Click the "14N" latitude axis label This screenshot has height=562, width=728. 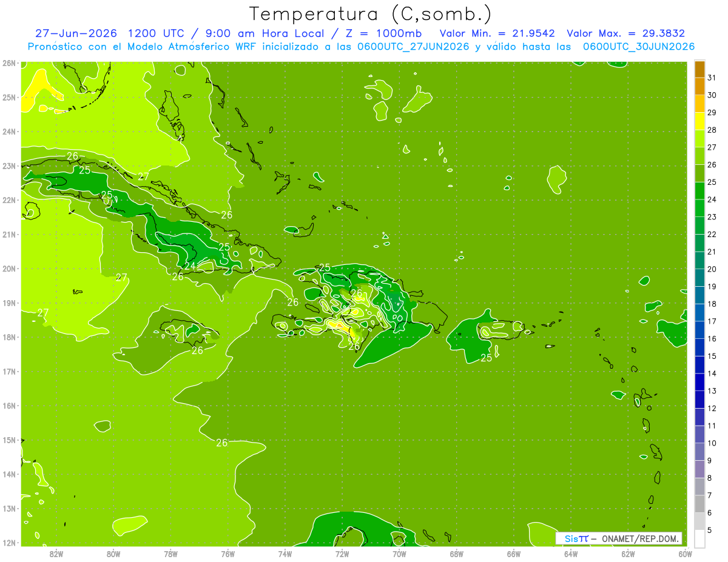[8, 474]
